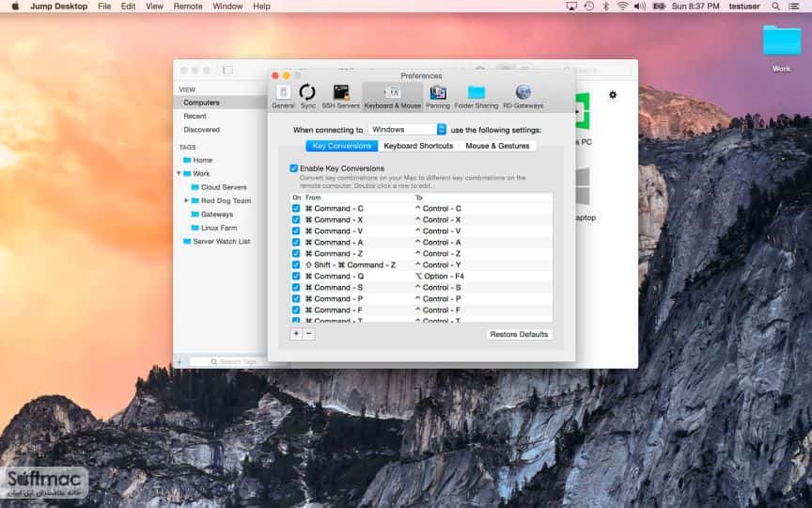Switch to the Keyboard Shortcuts tab
The height and width of the screenshot is (508, 812).
418,146
